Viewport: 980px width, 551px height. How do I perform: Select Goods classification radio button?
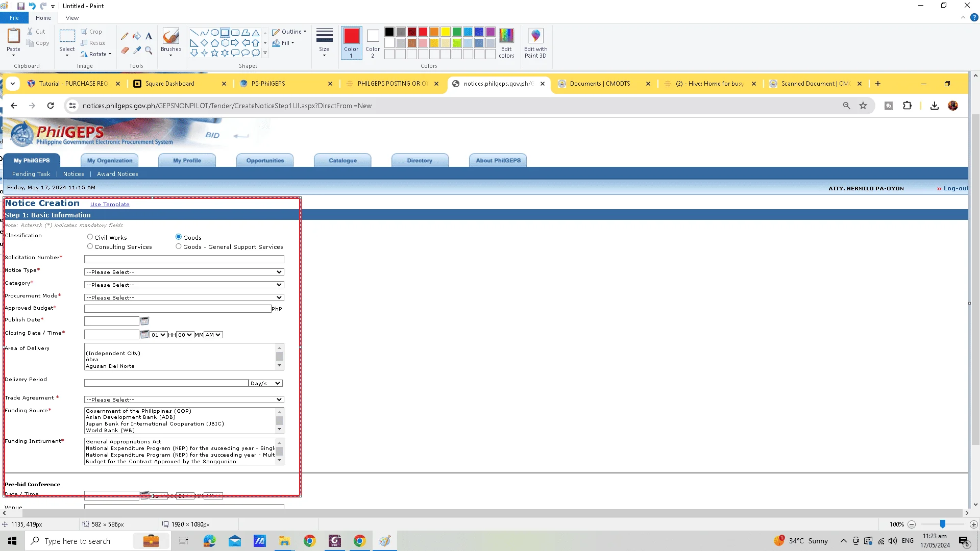tap(179, 237)
